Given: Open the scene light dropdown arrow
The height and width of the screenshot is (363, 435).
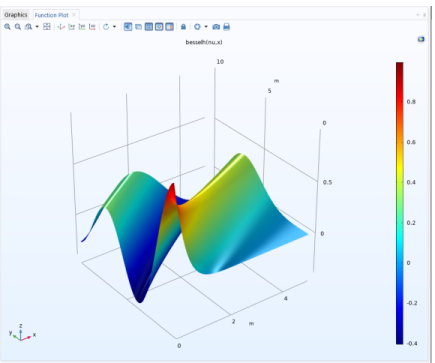Looking at the screenshot, I should click(206, 27).
